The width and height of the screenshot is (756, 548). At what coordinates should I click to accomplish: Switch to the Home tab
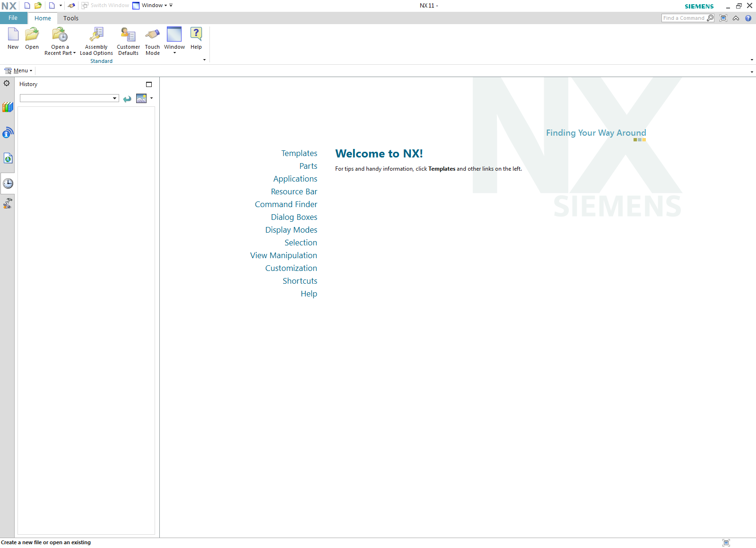coord(43,18)
